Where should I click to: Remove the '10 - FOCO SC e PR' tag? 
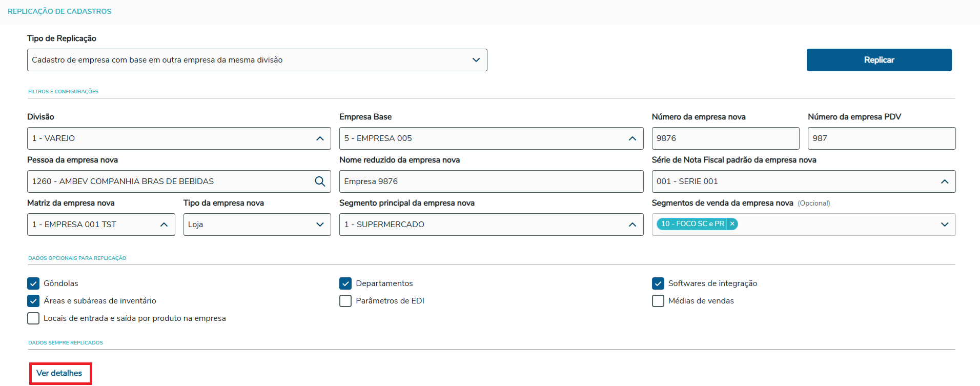point(732,224)
